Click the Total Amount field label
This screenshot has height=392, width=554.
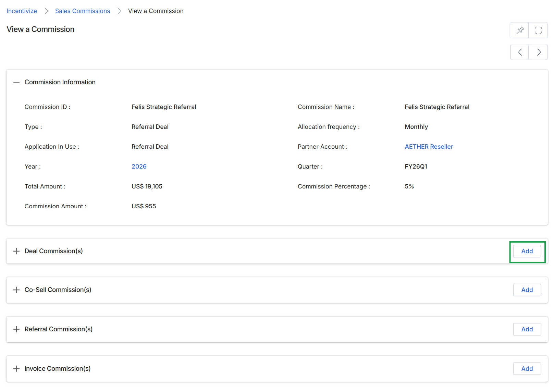pos(45,186)
